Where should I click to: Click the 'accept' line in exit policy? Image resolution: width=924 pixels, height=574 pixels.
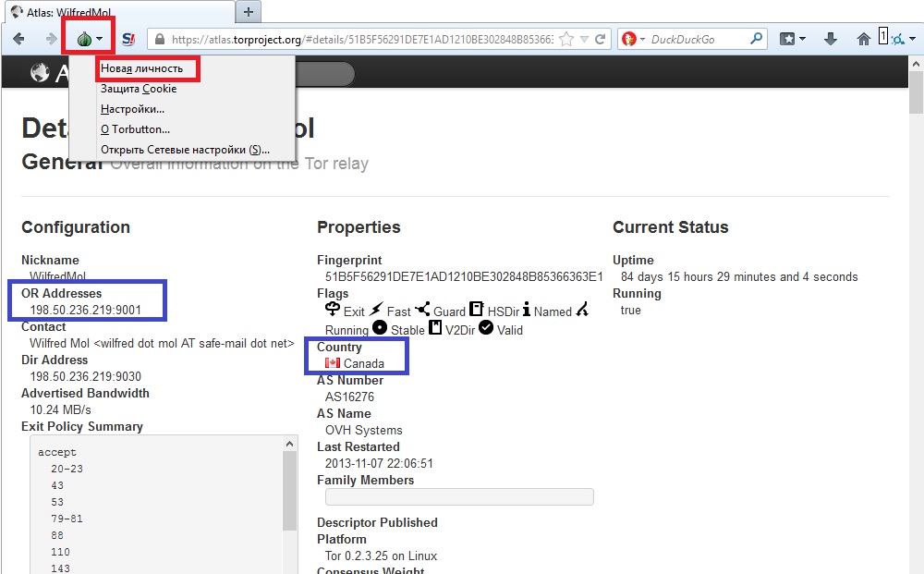(x=57, y=453)
